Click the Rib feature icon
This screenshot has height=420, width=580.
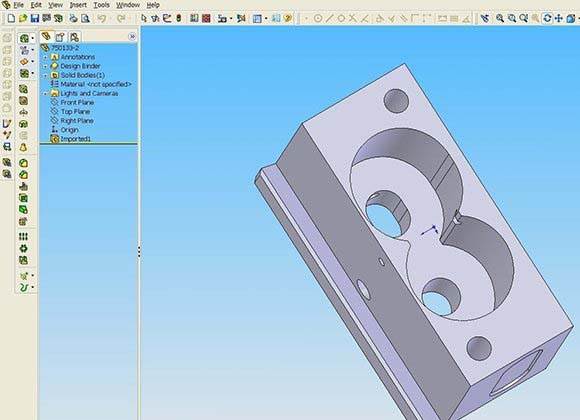(x=23, y=187)
